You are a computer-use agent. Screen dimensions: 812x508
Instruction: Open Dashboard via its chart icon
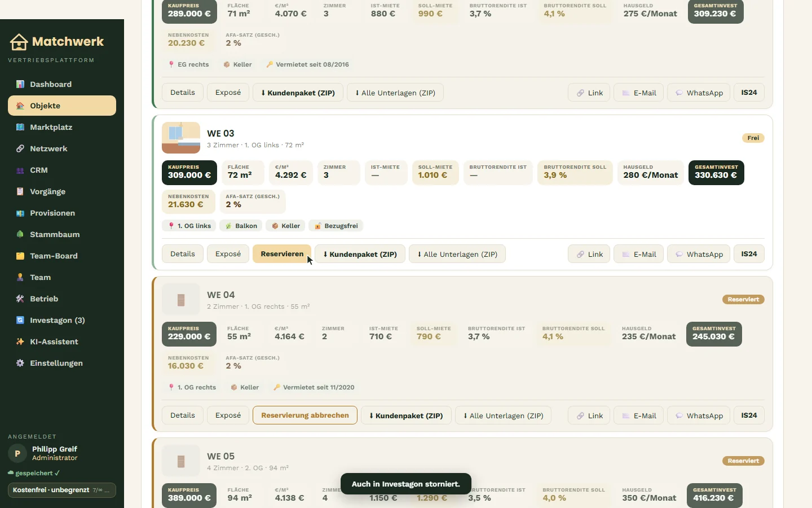pos(20,84)
